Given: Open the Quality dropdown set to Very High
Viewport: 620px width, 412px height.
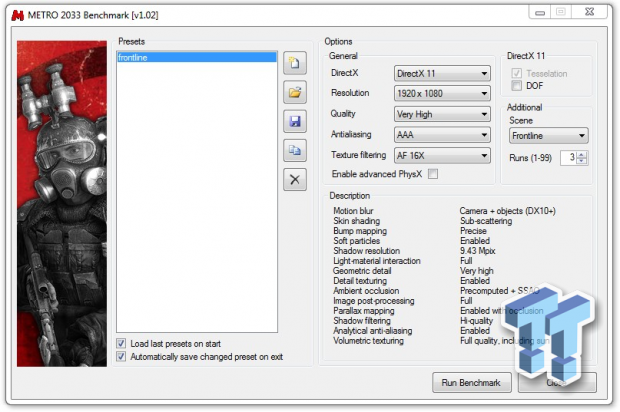Looking at the screenshot, I should tap(442, 114).
